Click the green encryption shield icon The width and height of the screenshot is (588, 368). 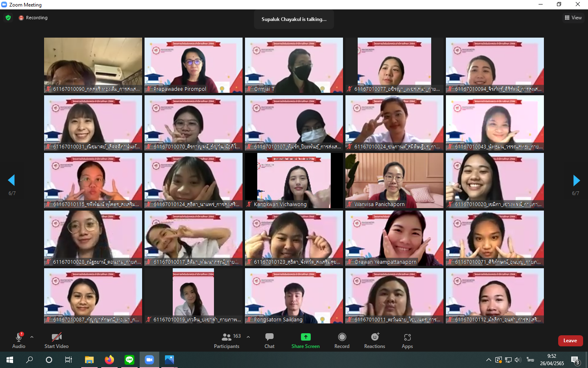tap(8, 18)
